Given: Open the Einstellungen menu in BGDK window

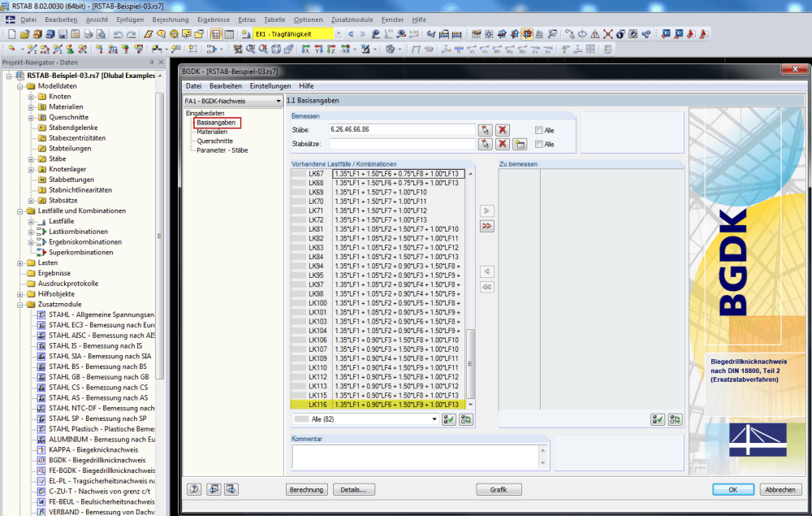Looking at the screenshot, I should click(270, 86).
